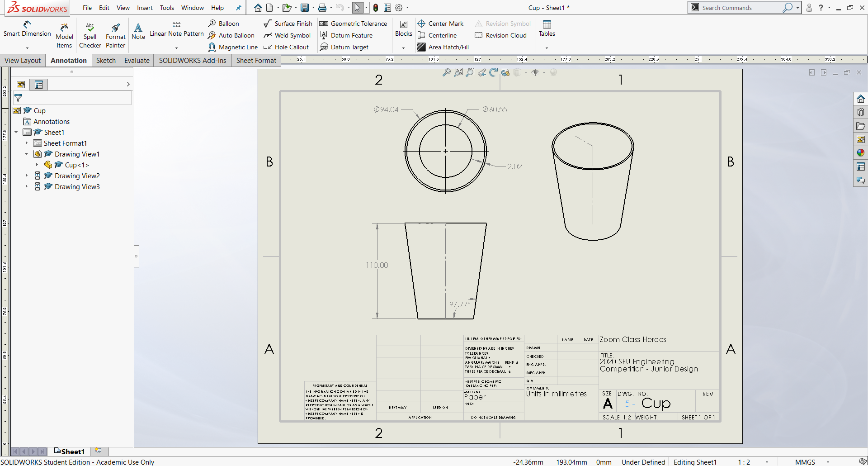Switch to the Sketch tab
The image size is (868, 466).
point(106,61)
